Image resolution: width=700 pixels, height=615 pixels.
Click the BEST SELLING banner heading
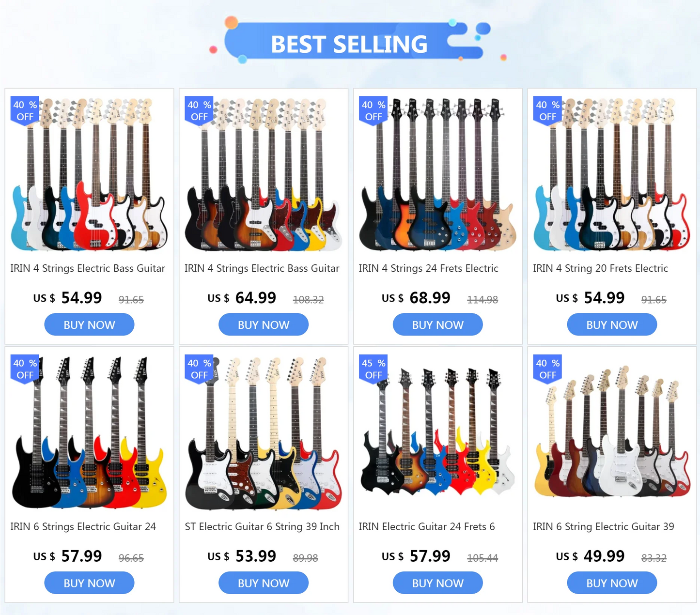349,44
